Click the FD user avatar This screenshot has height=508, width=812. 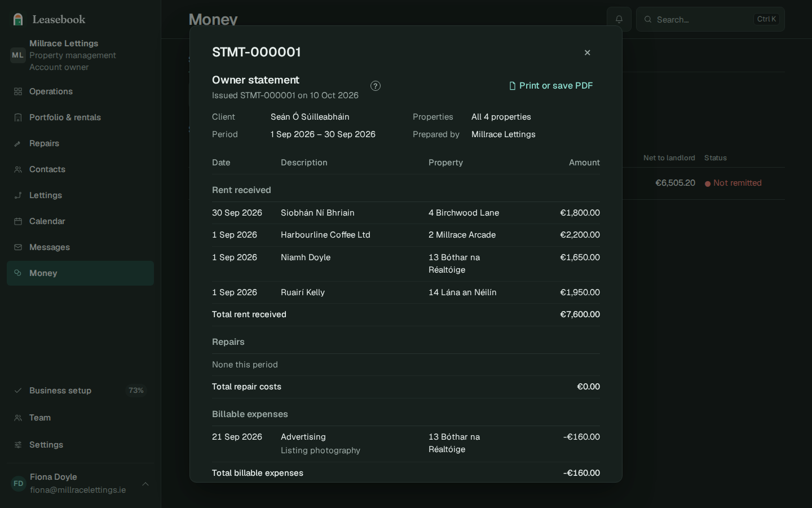[19, 484]
